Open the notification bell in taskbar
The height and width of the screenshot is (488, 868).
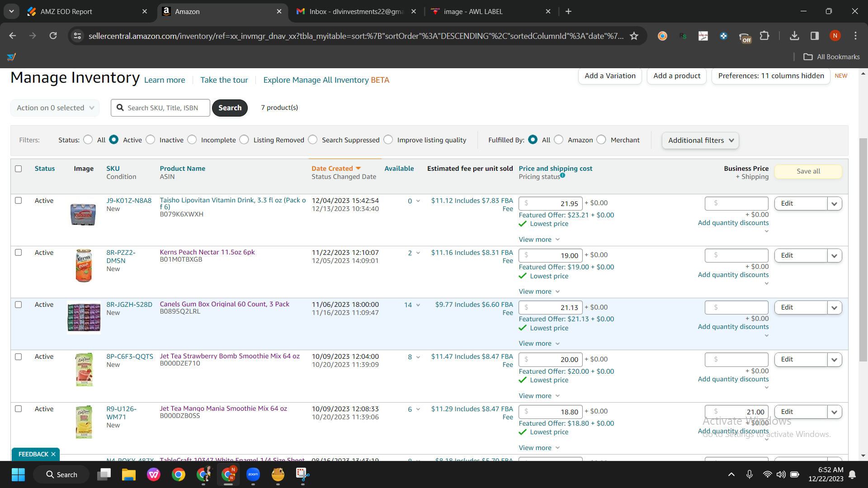click(x=852, y=474)
